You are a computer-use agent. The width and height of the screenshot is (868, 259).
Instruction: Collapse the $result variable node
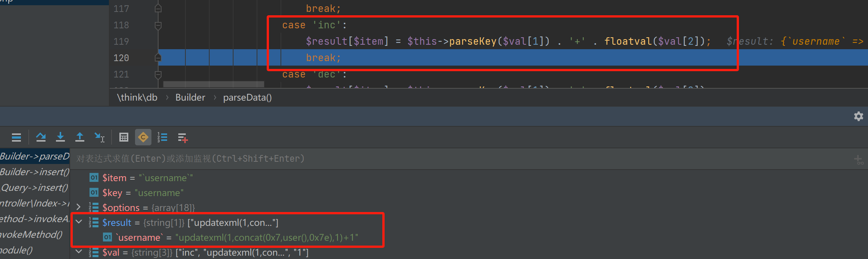[79, 222]
